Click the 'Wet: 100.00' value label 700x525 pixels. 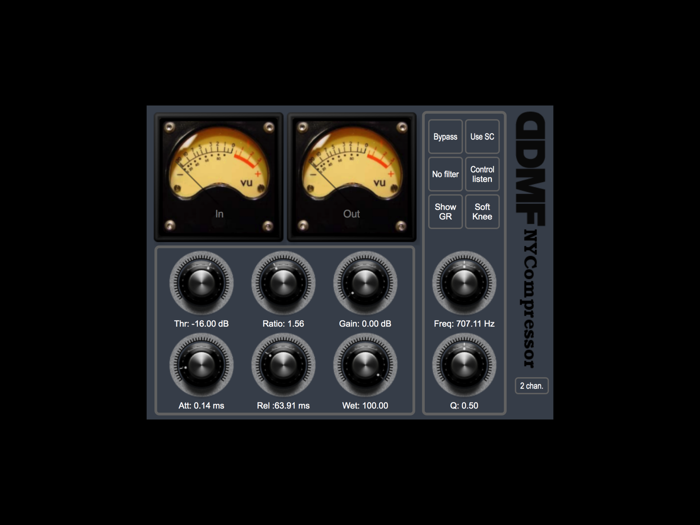tap(365, 406)
